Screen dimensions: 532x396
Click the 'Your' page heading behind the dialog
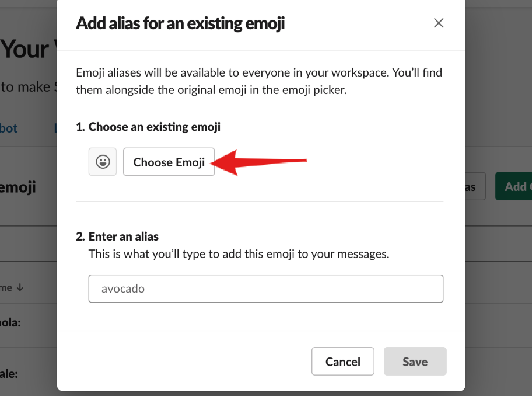[x=25, y=50]
